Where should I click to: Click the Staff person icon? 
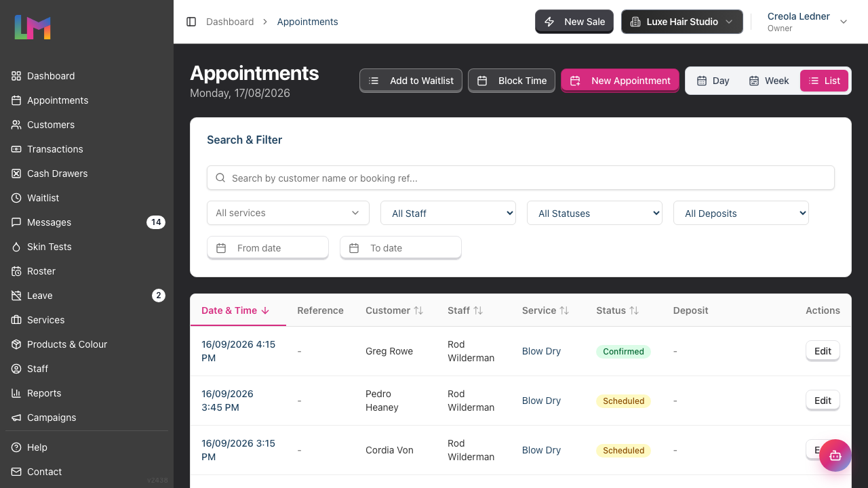coord(16,369)
